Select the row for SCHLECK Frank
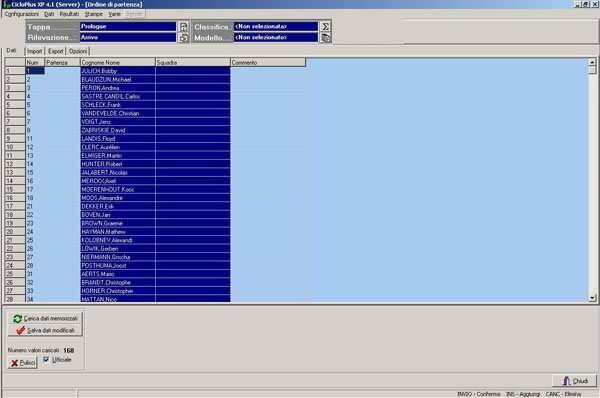The height and width of the screenshot is (398, 600). (x=155, y=105)
